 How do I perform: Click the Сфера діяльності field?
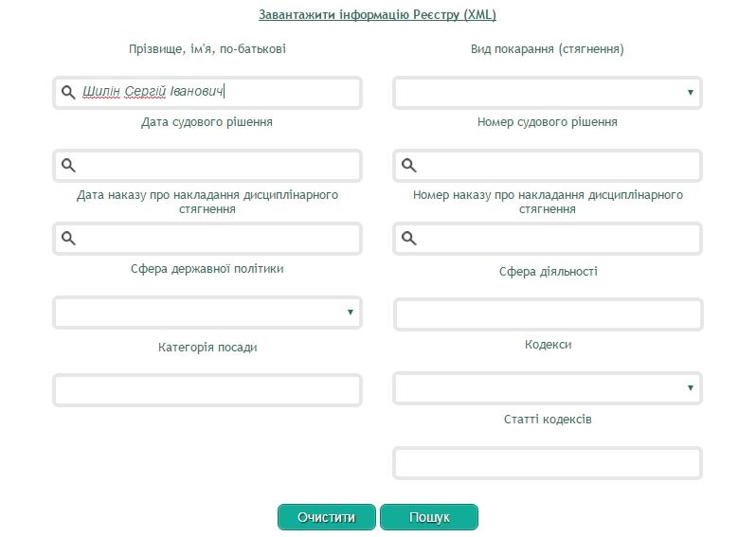pos(547,314)
